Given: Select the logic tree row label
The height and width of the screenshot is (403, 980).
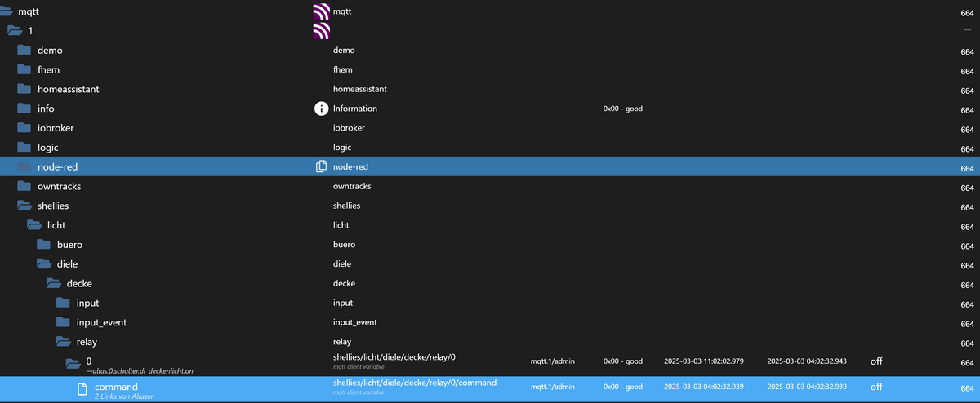Looking at the screenshot, I should (47, 148).
